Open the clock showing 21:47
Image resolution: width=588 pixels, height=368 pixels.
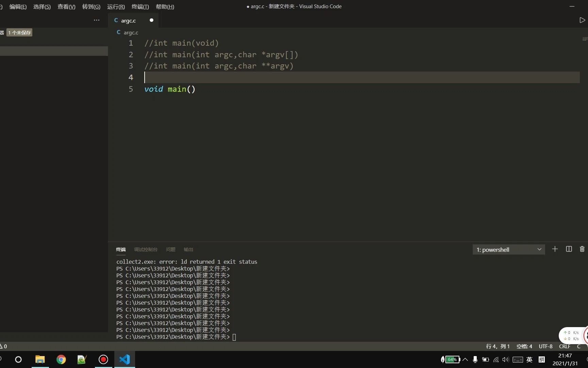(x=565, y=356)
